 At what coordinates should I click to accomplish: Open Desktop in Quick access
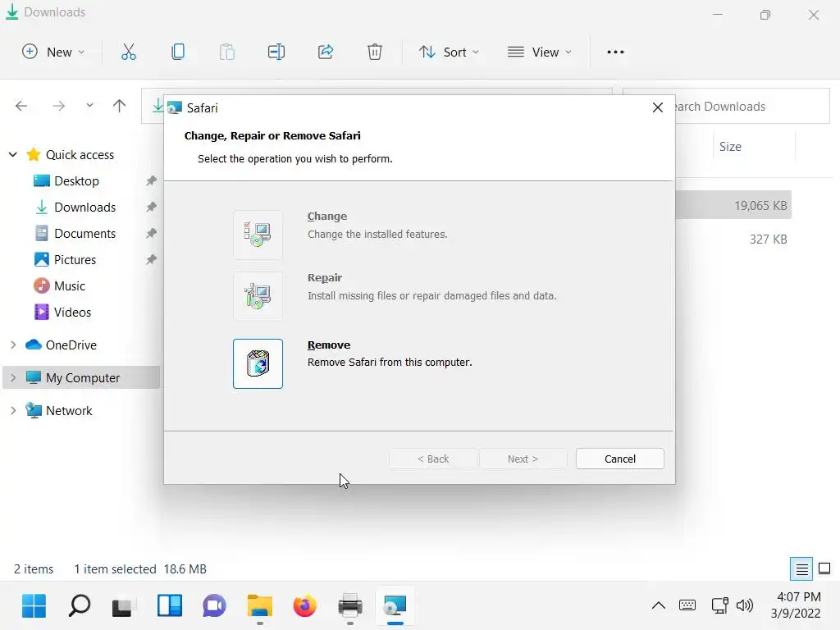[x=76, y=181]
